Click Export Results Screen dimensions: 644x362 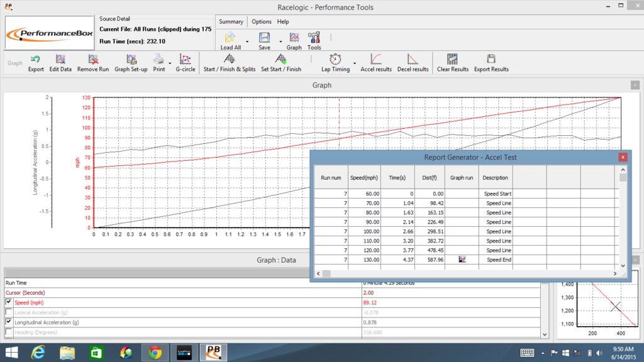click(x=491, y=63)
